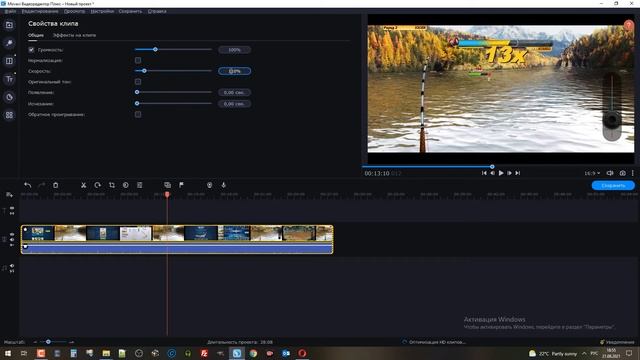This screenshot has height=360, width=640.
Task: Open the 16:9 aspect ratio dropdown
Action: 592,173
